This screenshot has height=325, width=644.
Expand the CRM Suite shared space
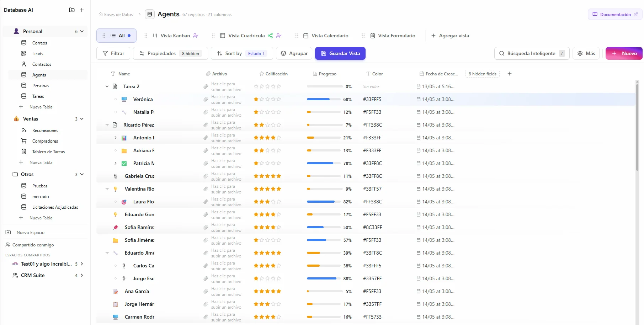click(82, 275)
